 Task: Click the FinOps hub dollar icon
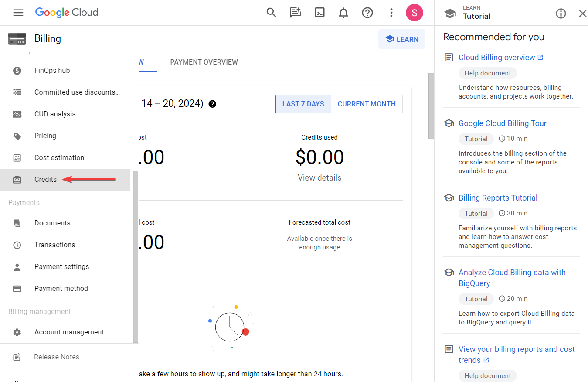tap(17, 70)
